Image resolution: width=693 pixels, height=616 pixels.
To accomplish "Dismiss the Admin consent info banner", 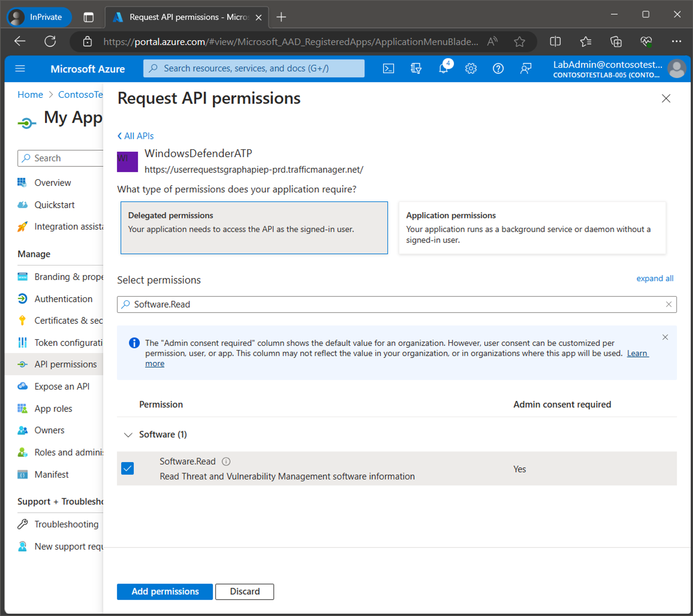I will (665, 337).
